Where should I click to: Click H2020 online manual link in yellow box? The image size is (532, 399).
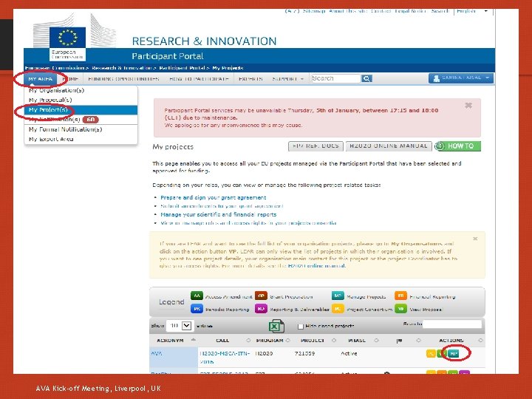click(316, 266)
